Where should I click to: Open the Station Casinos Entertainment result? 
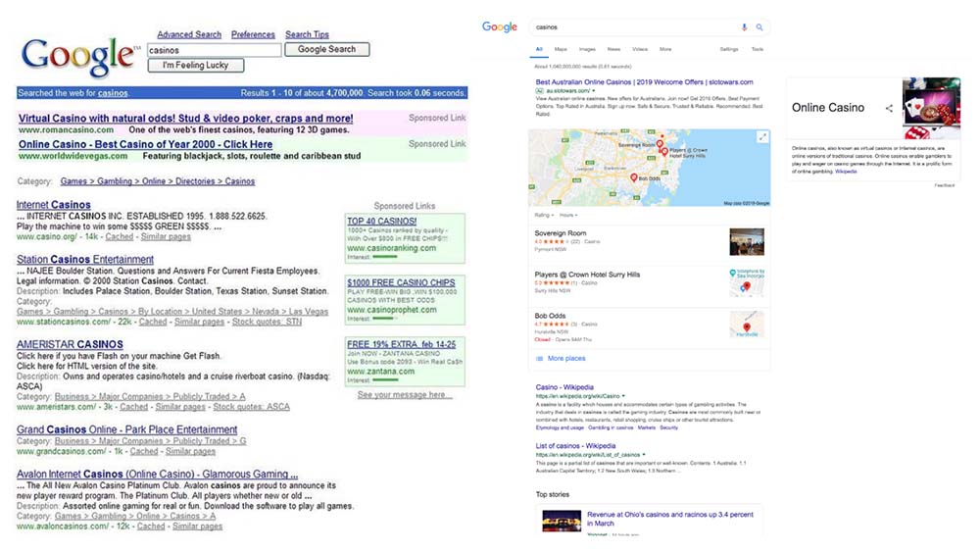pos(85,260)
